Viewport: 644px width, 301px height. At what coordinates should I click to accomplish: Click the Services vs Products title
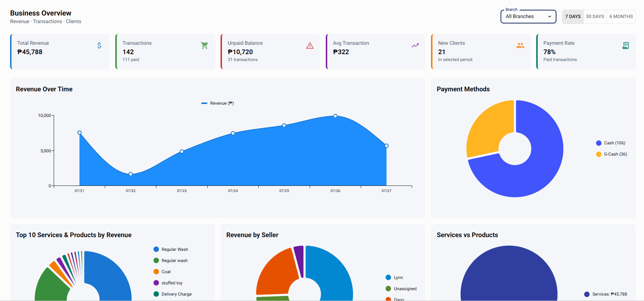pos(467,235)
